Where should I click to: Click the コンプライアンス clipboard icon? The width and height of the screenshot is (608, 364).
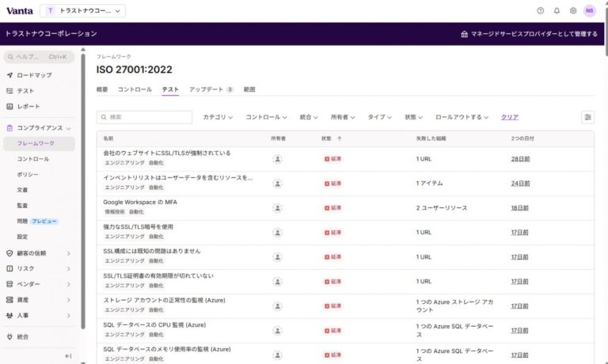[9, 128]
